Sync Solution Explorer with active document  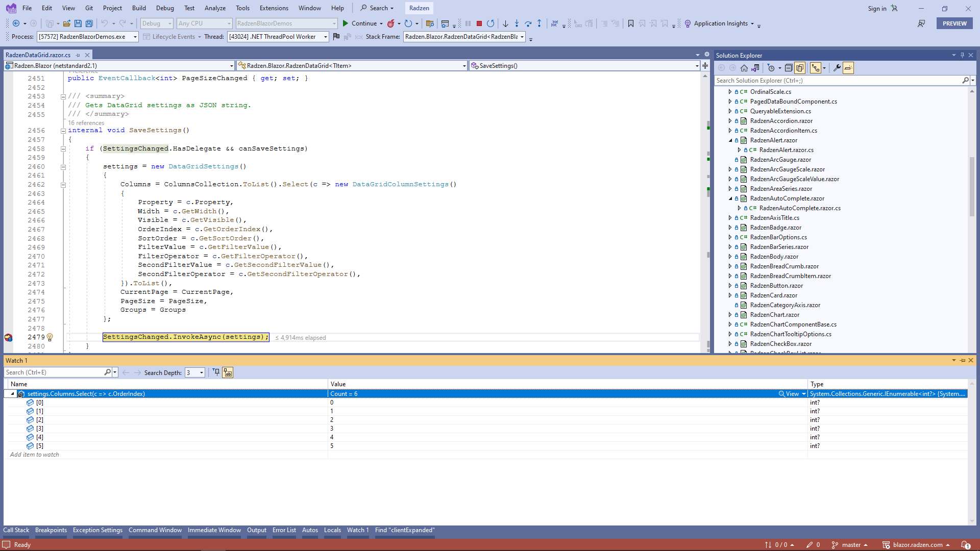pyautogui.click(x=755, y=67)
